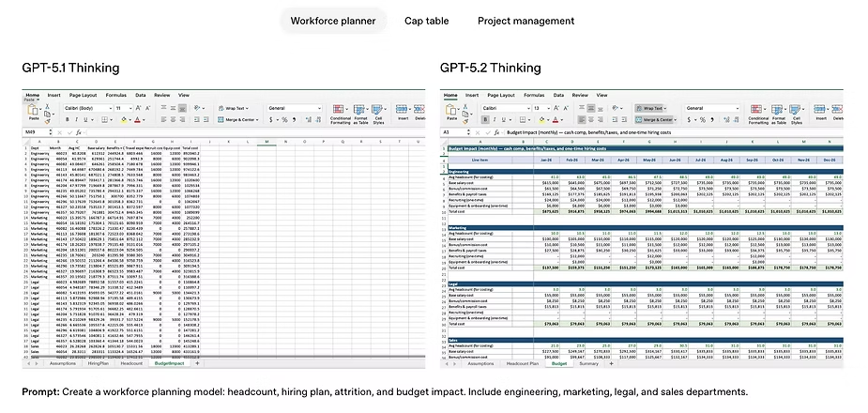Select the Project management tab at top
This screenshot has height=413, width=868.
(x=525, y=21)
